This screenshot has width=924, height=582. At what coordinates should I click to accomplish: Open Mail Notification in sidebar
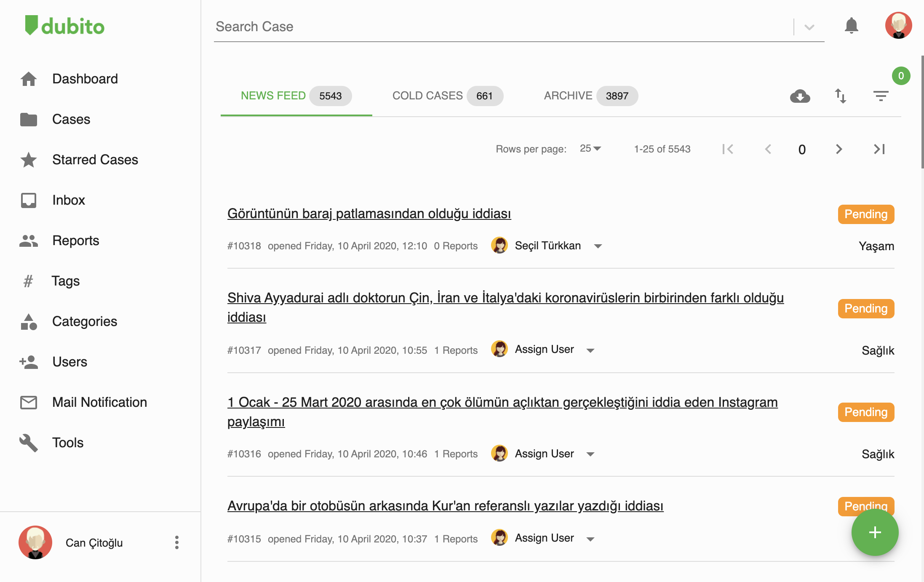tap(99, 402)
